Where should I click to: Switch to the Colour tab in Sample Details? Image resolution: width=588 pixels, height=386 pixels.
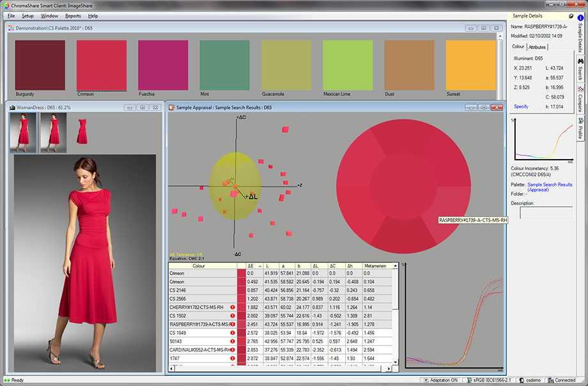pyautogui.click(x=518, y=47)
